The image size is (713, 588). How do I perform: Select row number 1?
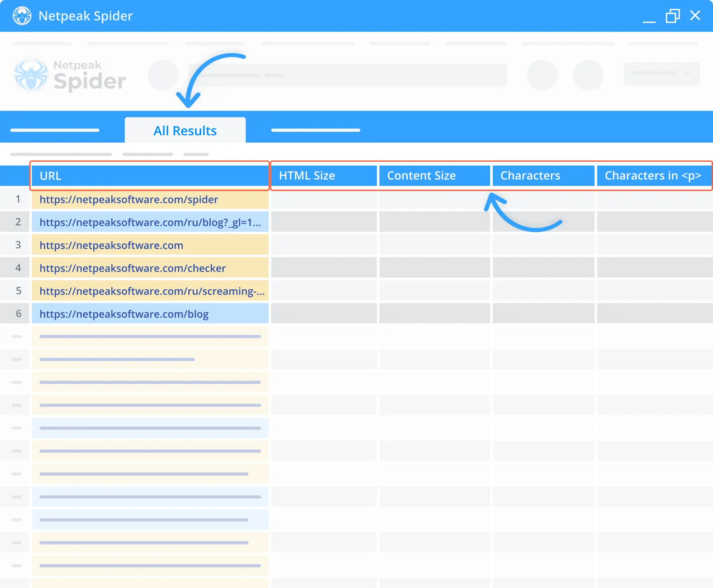[15, 199]
